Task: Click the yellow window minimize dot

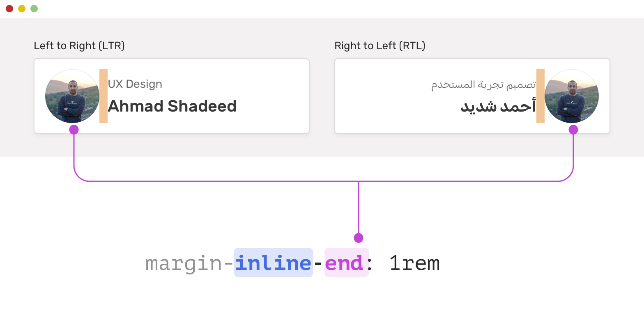Action: click(x=22, y=9)
